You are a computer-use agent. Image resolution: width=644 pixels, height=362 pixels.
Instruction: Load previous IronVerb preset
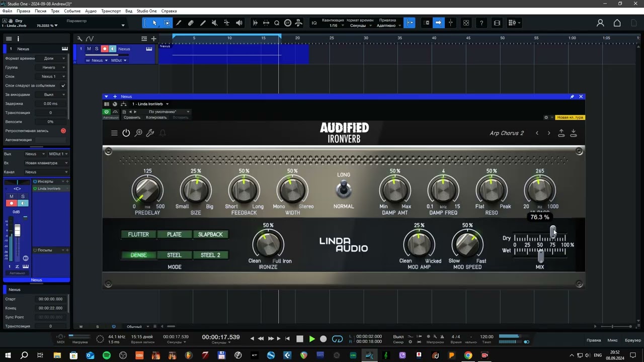point(537,133)
